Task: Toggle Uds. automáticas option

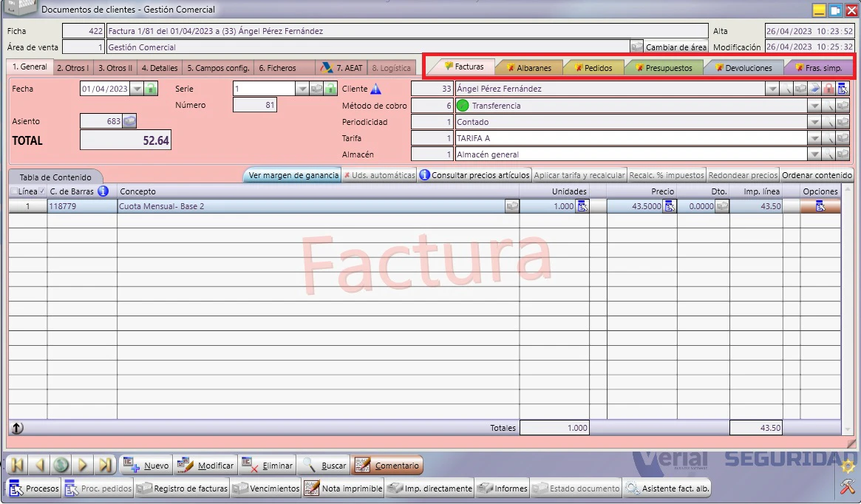Action: (x=379, y=175)
